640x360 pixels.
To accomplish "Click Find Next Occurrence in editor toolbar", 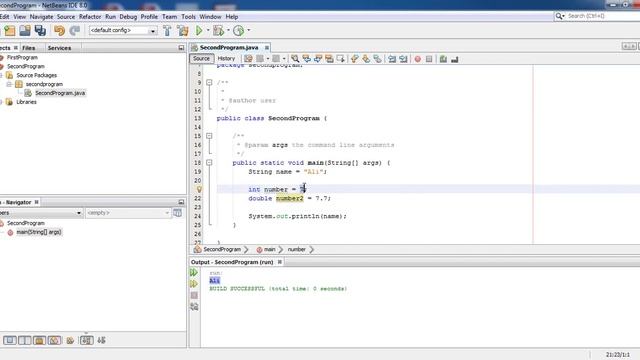I will point(318,59).
